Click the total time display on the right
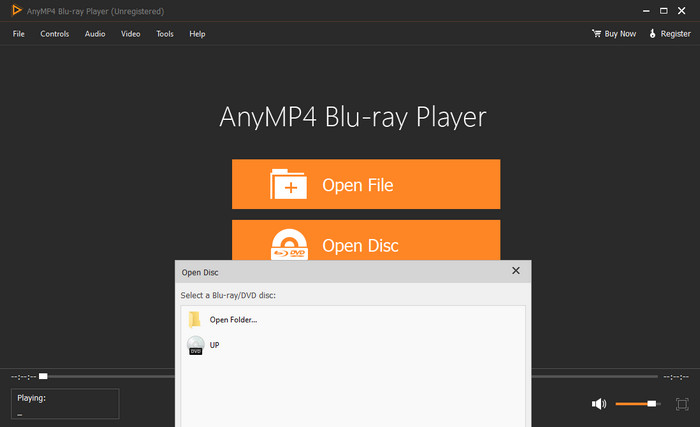The image size is (700, 427). click(676, 377)
